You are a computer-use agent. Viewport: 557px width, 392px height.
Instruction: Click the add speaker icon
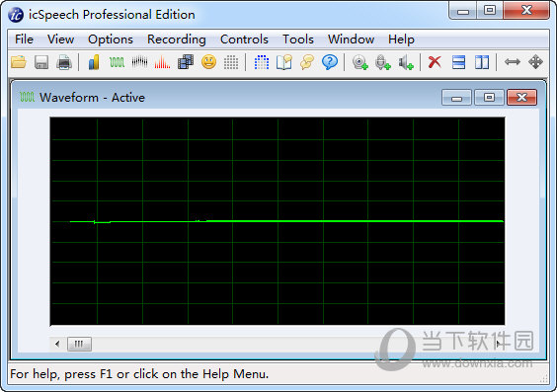tap(406, 62)
